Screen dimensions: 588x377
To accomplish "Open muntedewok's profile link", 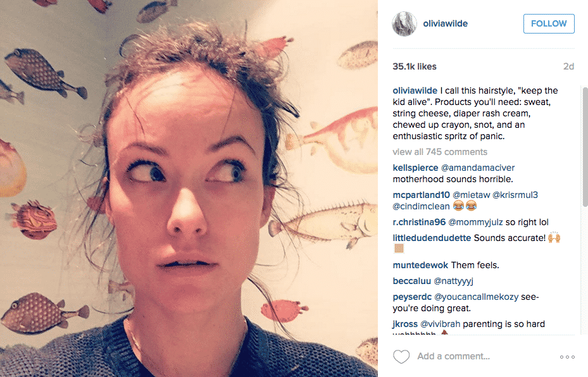I will click(x=420, y=265).
